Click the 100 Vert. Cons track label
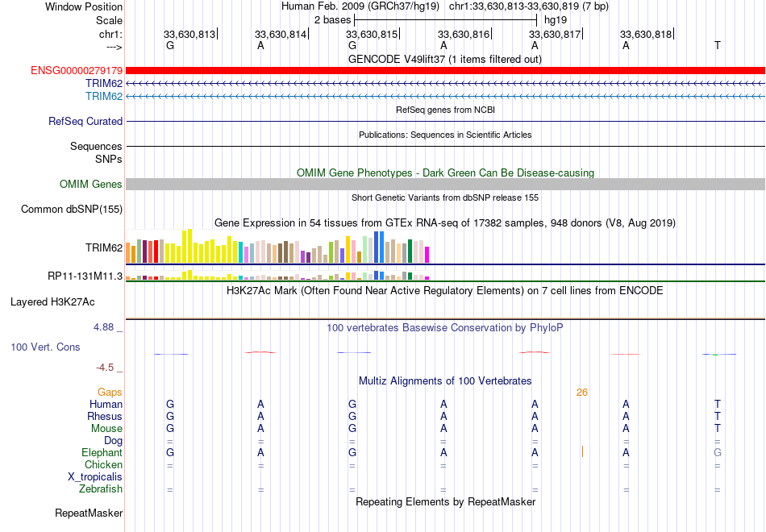 (x=45, y=347)
